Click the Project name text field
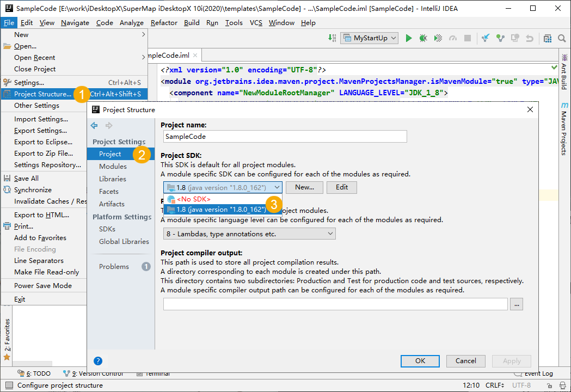Image resolution: width=571 pixels, height=392 pixels. (x=284, y=137)
